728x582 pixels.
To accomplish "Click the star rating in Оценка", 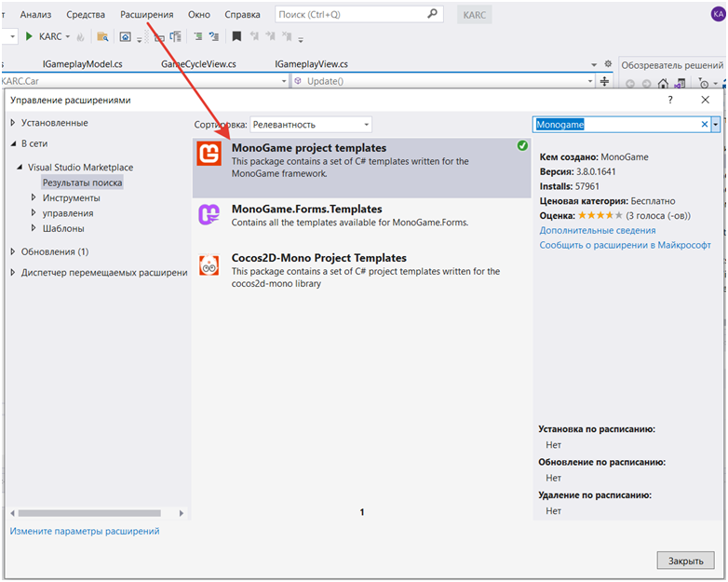I will [600, 215].
